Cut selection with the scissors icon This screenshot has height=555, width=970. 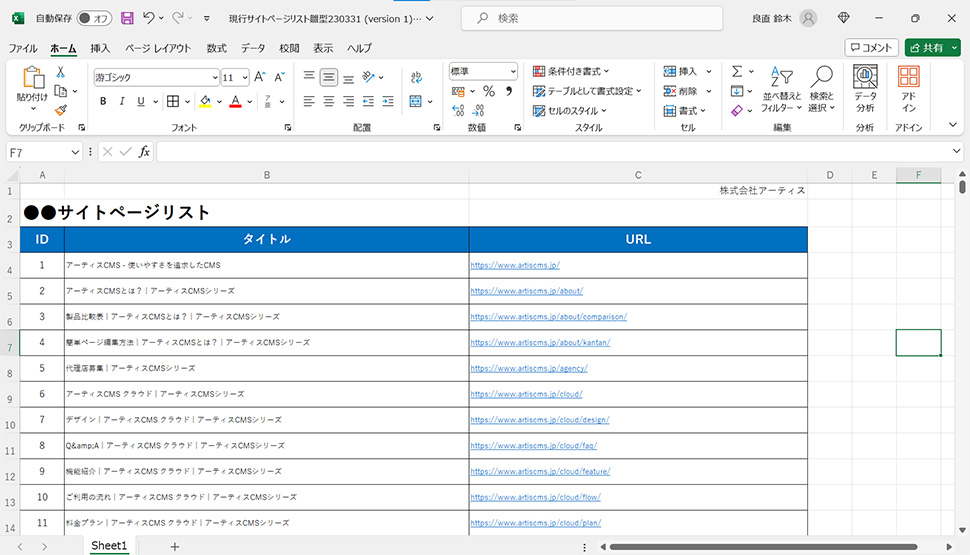pyautogui.click(x=61, y=72)
